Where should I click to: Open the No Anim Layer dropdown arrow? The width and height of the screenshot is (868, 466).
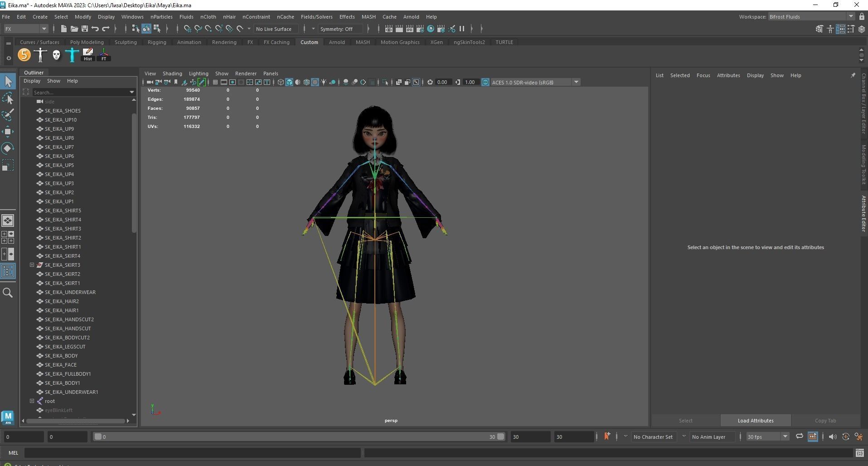[684, 437]
